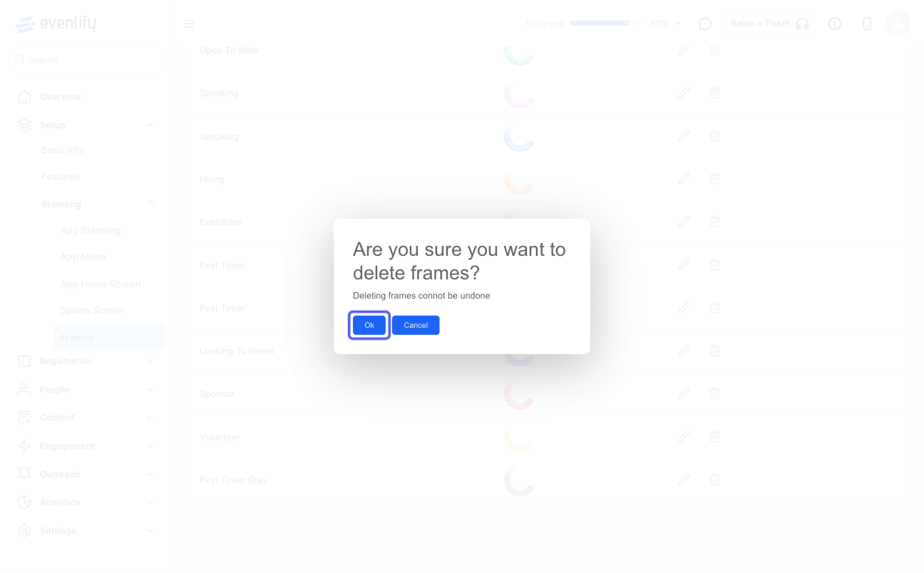This screenshot has width=924, height=573.
Task: Open the user avatar profile icon
Action: 898,23
